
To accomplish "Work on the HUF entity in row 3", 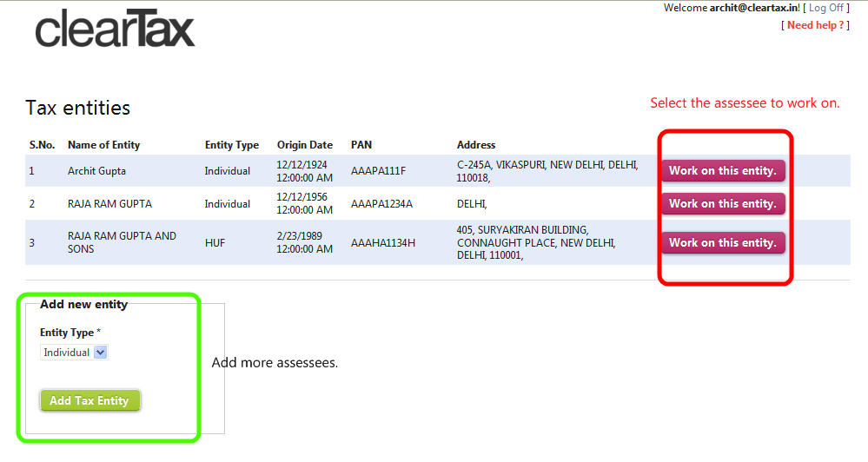I will point(723,243).
